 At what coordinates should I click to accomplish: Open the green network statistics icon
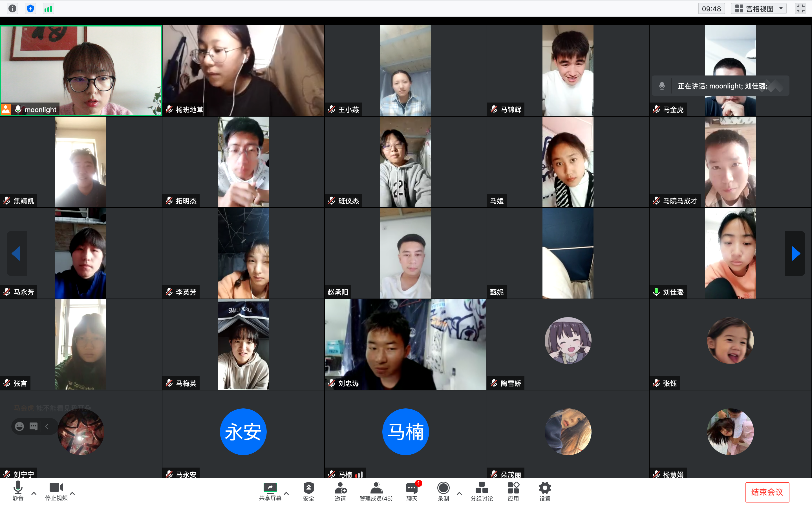(x=48, y=8)
